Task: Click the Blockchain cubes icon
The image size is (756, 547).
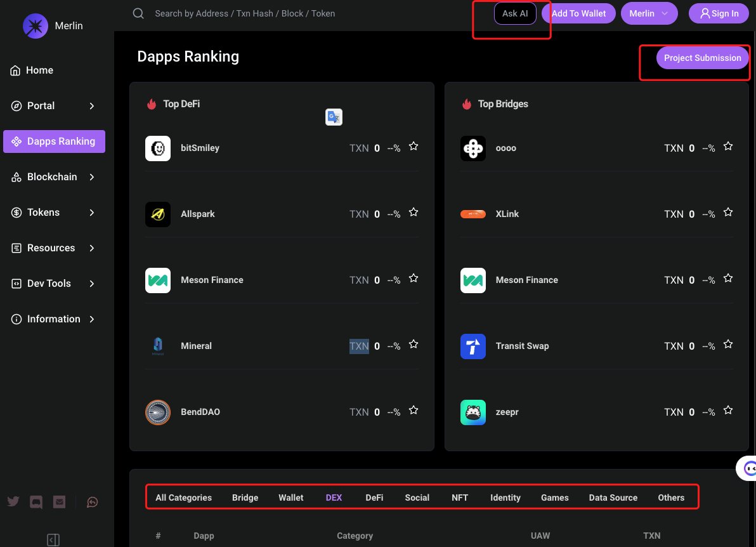Action: [16, 177]
